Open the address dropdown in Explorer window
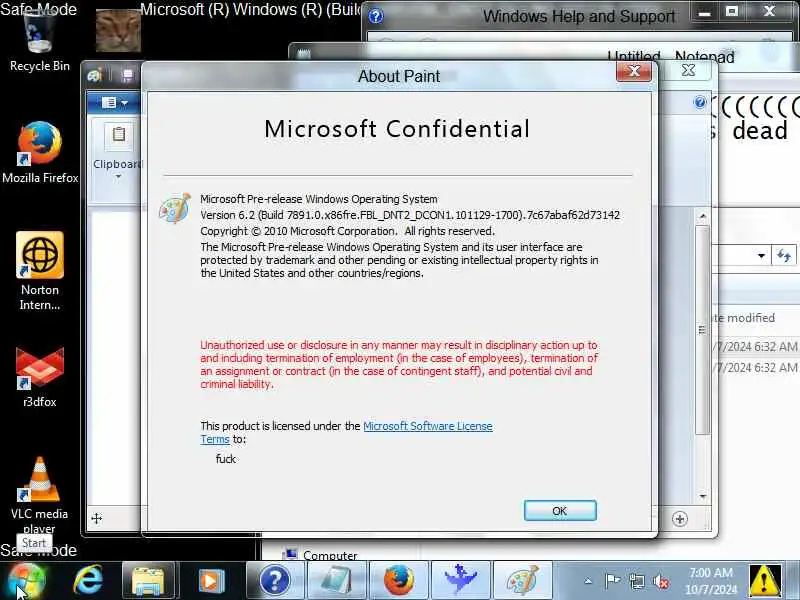The height and width of the screenshot is (600, 800). pos(761,256)
